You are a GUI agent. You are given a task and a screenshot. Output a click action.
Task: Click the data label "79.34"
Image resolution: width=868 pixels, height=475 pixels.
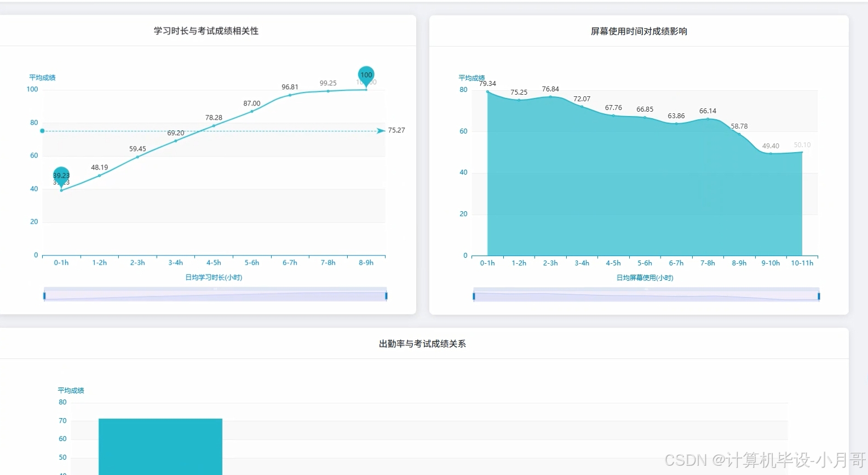(x=487, y=84)
